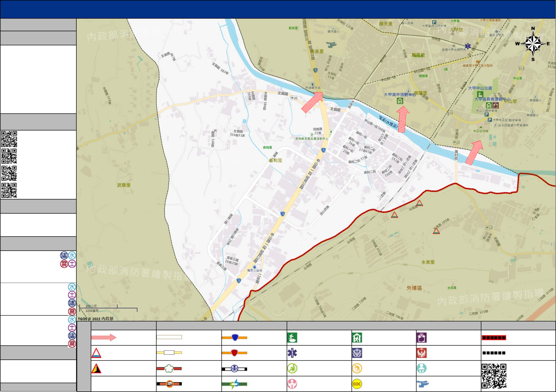Image resolution: width=556 pixels, height=392 pixels.
Task: Click the compass rose on the map
Action: (533, 44)
